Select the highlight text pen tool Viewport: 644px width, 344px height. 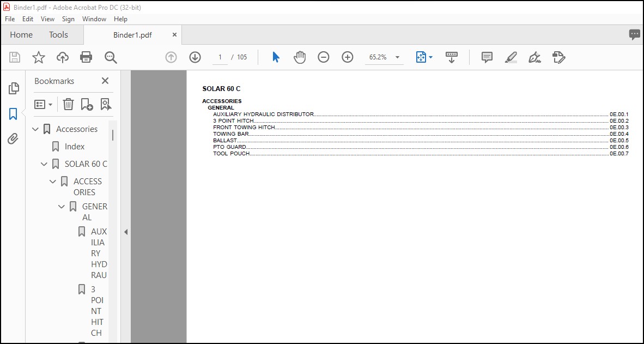click(x=511, y=57)
